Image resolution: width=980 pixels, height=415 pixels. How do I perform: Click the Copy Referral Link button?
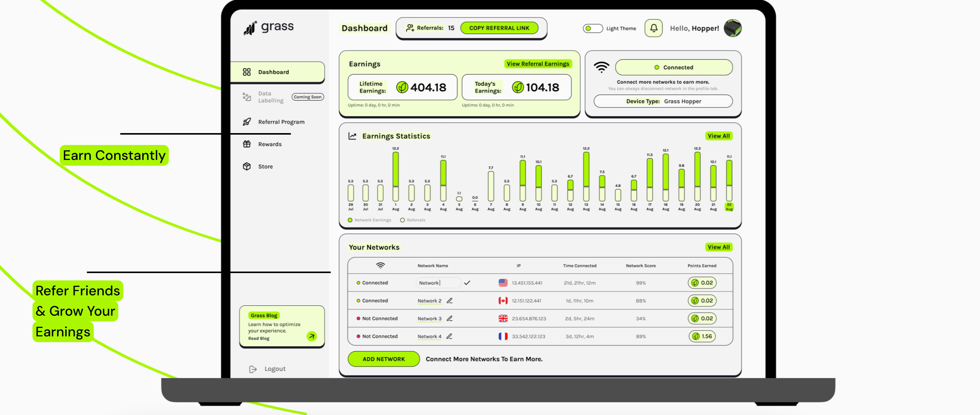499,28
